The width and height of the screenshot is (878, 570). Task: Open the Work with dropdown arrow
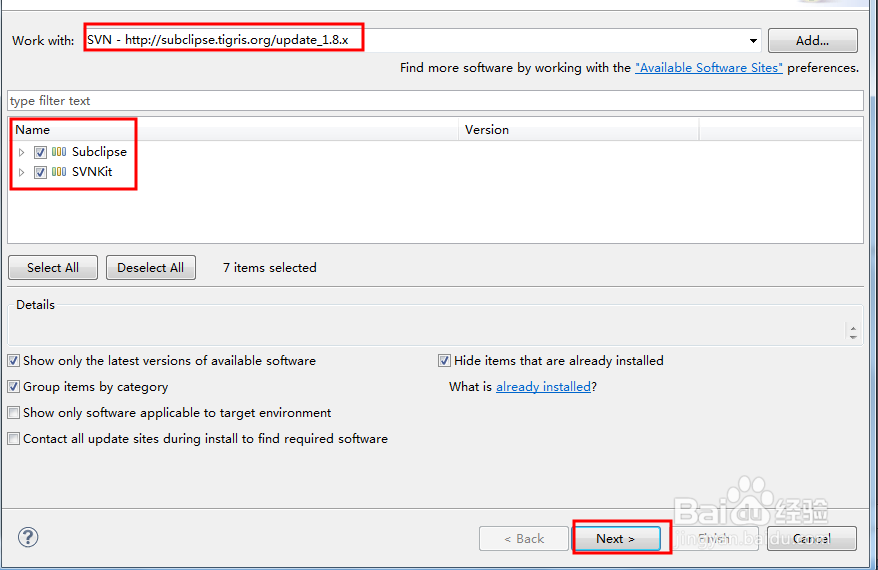[x=753, y=40]
